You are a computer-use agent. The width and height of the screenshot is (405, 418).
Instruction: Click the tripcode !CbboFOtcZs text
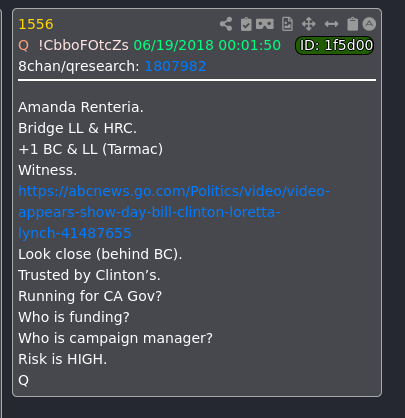(83, 45)
